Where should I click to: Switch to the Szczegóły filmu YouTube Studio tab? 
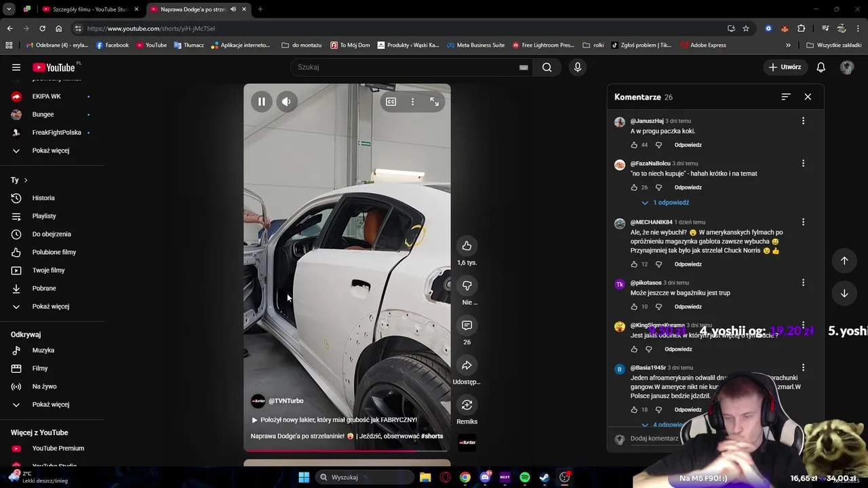pos(90,9)
